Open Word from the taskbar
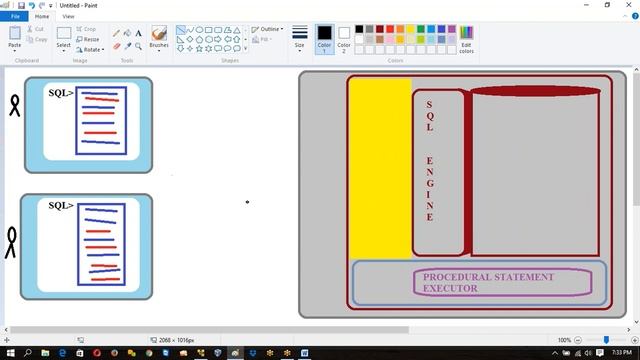 pos(304,353)
